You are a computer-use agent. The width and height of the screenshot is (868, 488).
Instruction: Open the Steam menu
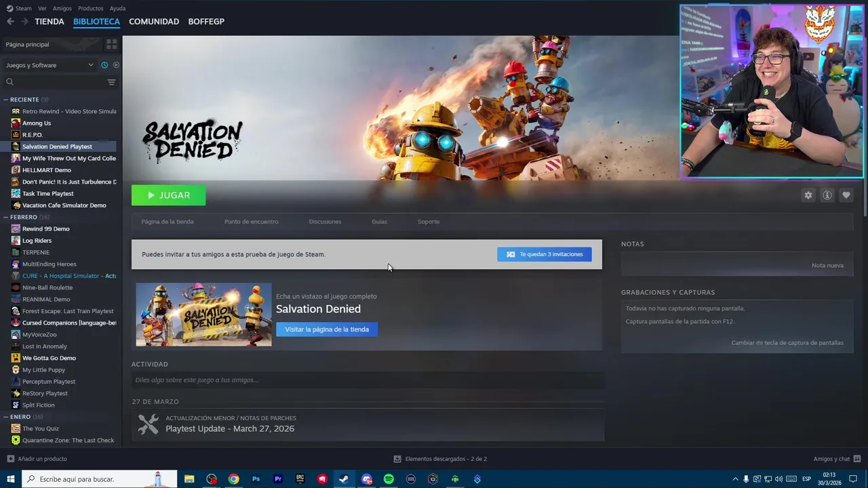pyautogui.click(x=19, y=8)
